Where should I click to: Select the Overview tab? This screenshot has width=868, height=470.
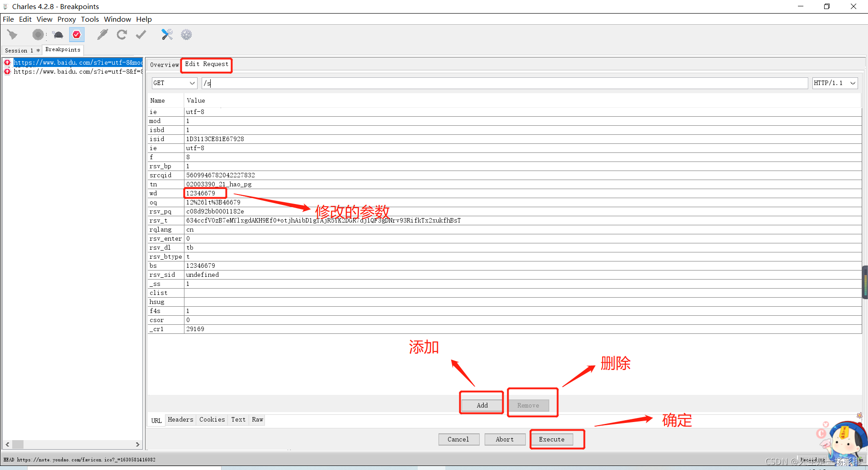164,65
